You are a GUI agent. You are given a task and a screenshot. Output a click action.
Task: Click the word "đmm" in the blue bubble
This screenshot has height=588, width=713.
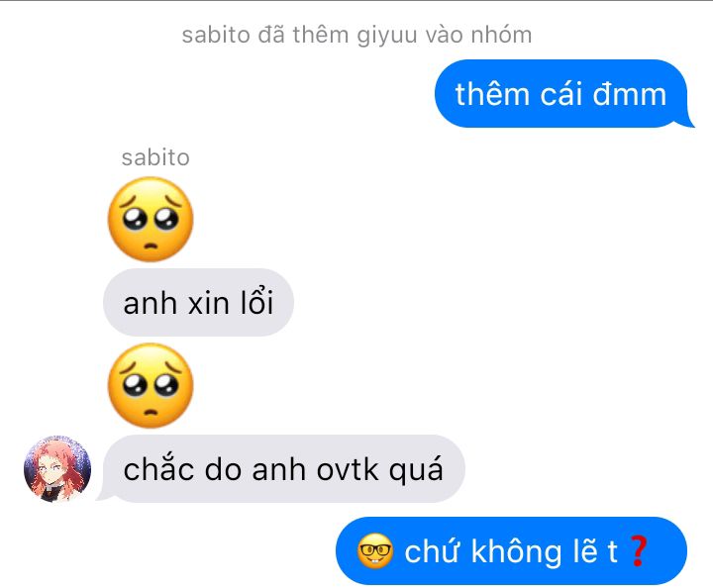[630, 94]
